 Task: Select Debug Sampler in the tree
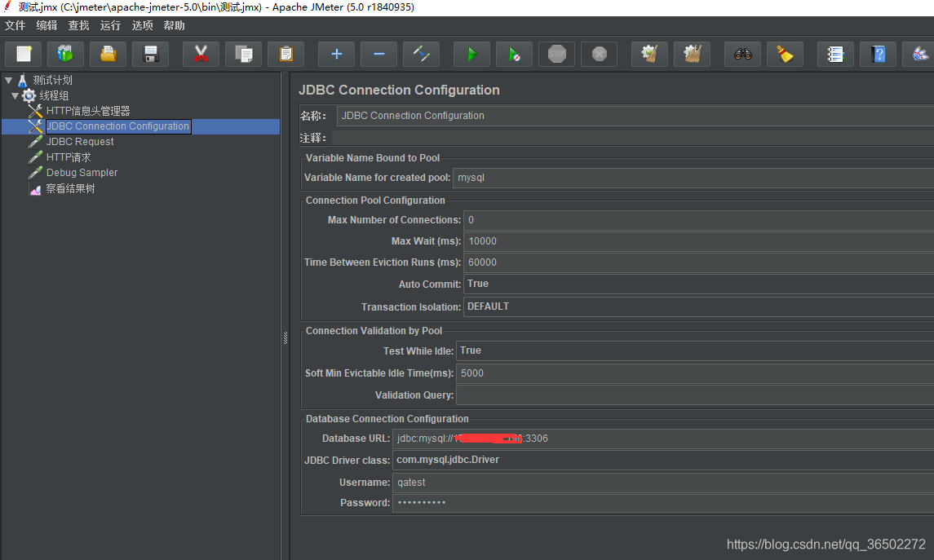click(x=82, y=173)
